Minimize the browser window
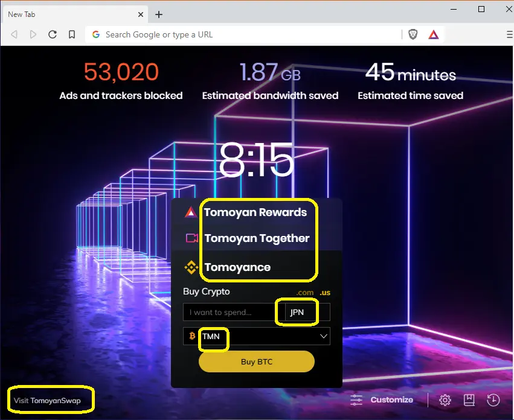 click(454, 9)
